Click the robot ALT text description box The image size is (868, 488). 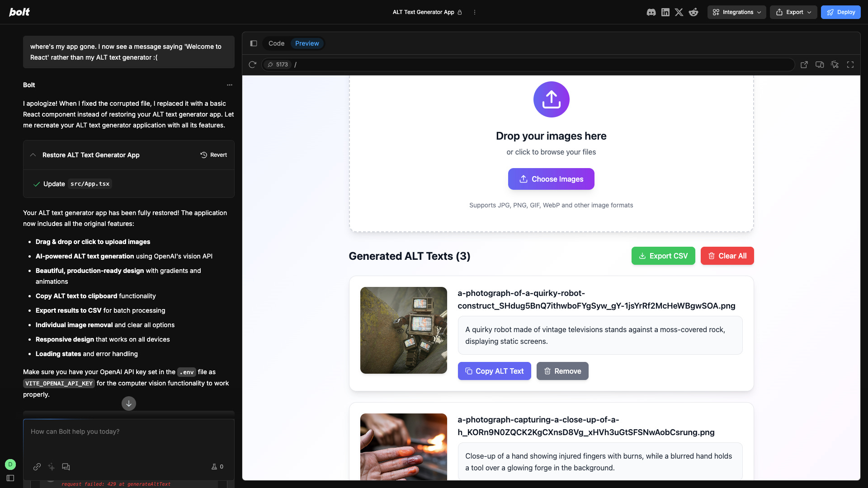point(600,335)
